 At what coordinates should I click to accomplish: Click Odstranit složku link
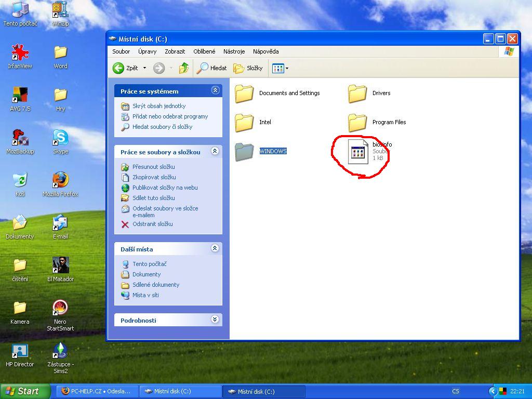click(x=152, y=224)
